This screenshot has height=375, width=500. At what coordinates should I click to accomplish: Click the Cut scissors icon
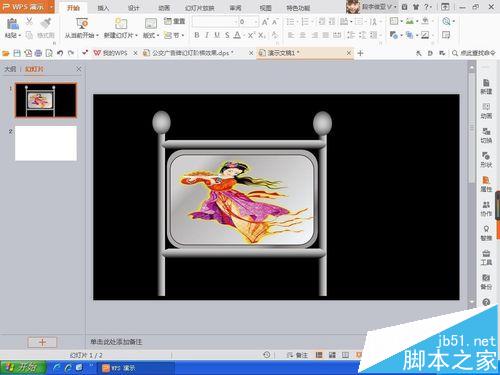pyautogui.click(x=29, y=22)
